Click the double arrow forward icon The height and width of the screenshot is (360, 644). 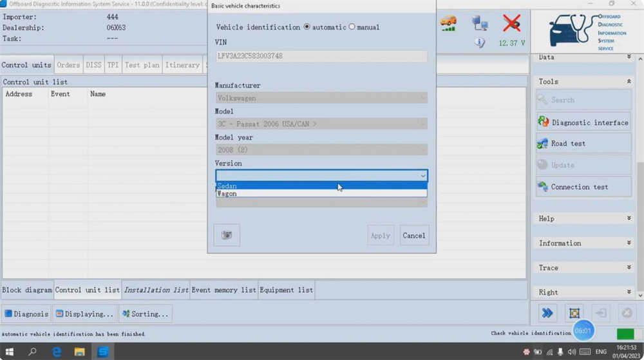coord(547,313)
